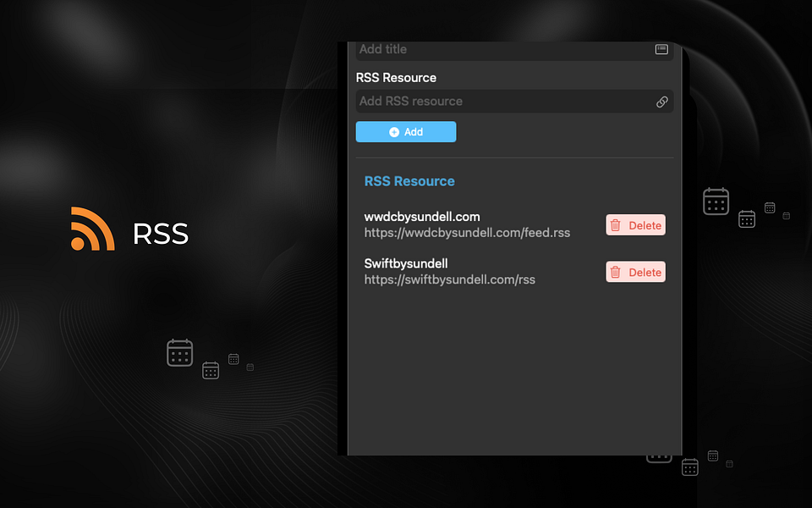Click the Add title input field

[x=514, y=50]
